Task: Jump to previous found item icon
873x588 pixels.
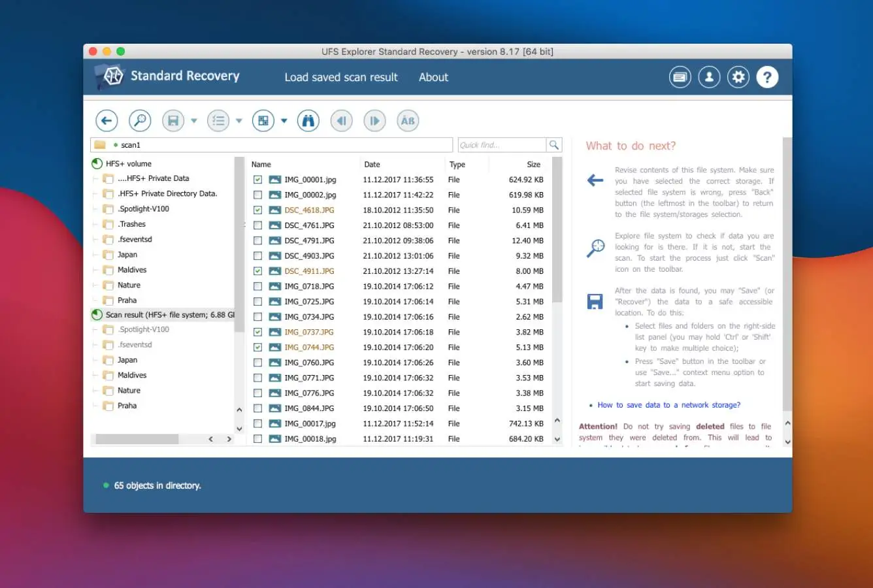Action: [x=341, y=121]
